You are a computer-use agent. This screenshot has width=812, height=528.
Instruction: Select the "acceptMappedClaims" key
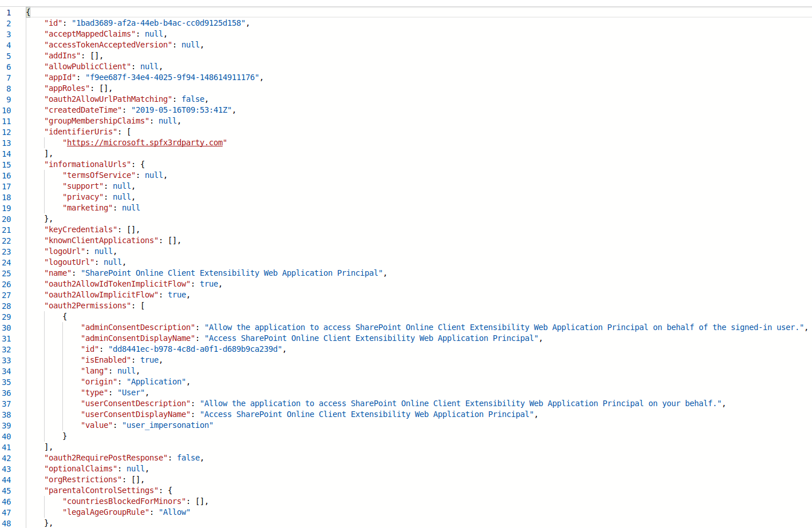(90, 34)
